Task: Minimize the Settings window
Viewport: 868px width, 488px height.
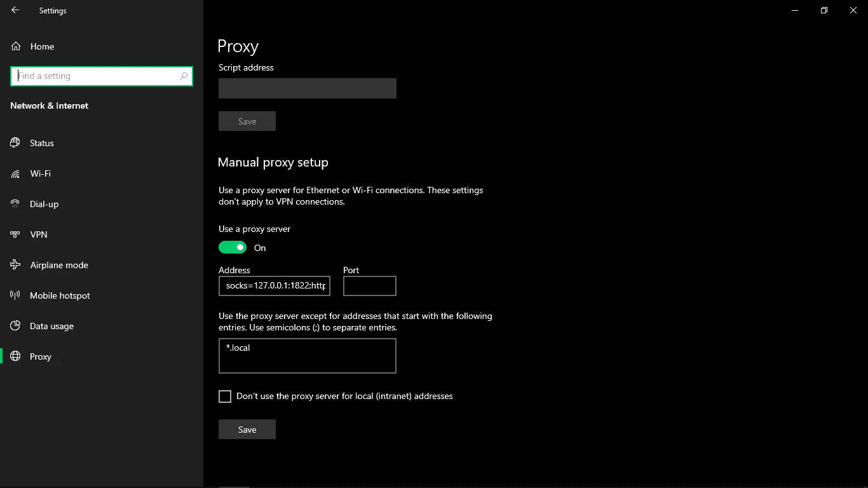Action: [795, 10]
